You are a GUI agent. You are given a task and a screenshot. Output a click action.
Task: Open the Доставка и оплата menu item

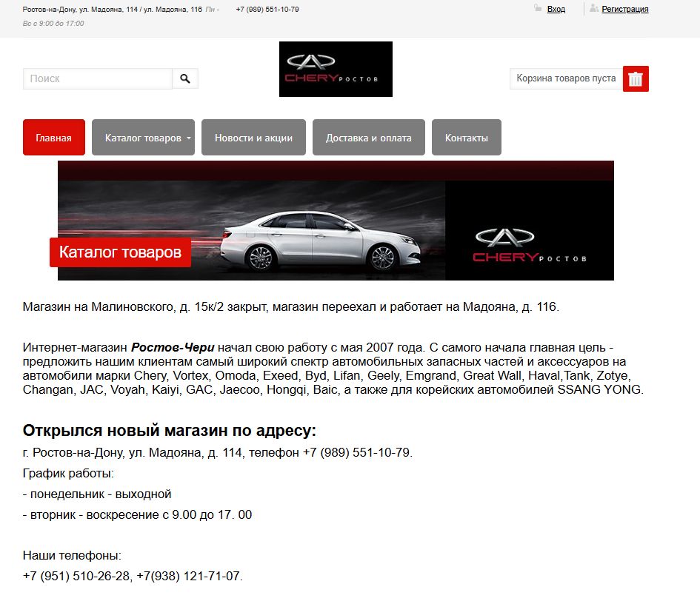pyautogui.click(x=369, y=138)
